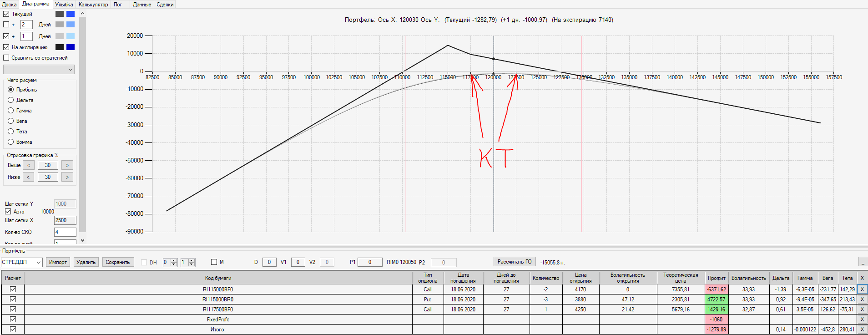Click the Выше percentage field showing 30
Screen dimensions: 868x335
point(48,165)
